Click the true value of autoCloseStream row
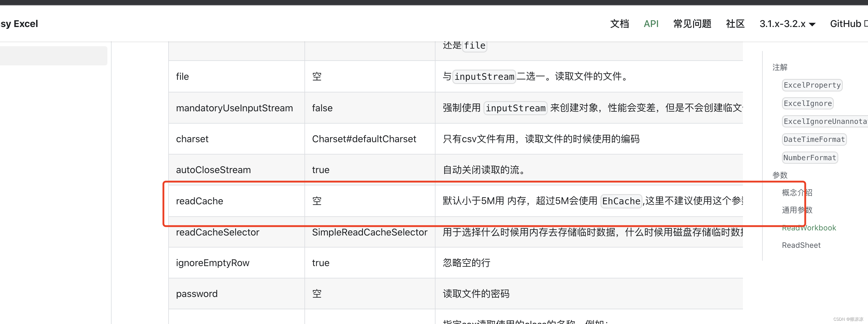 320,170
